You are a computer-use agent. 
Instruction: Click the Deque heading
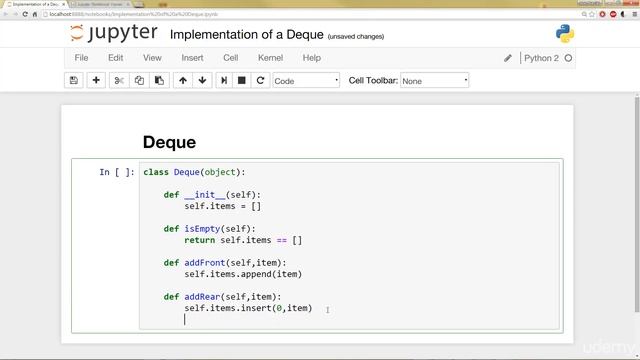coord(169,142)
